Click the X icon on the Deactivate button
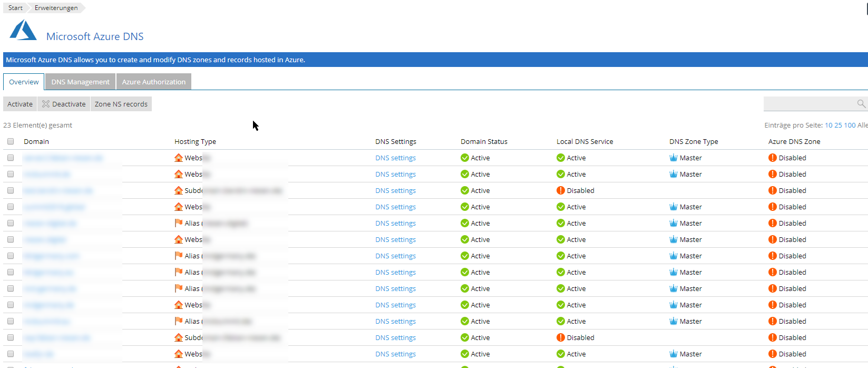 coord(46,104)
